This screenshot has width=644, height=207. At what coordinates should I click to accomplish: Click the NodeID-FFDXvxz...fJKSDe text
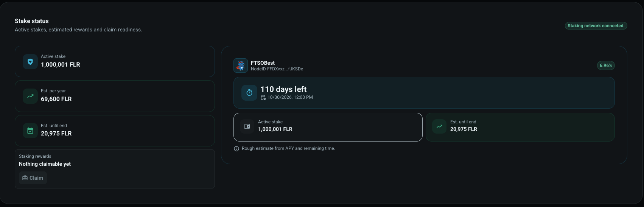(x=277, y=69)
